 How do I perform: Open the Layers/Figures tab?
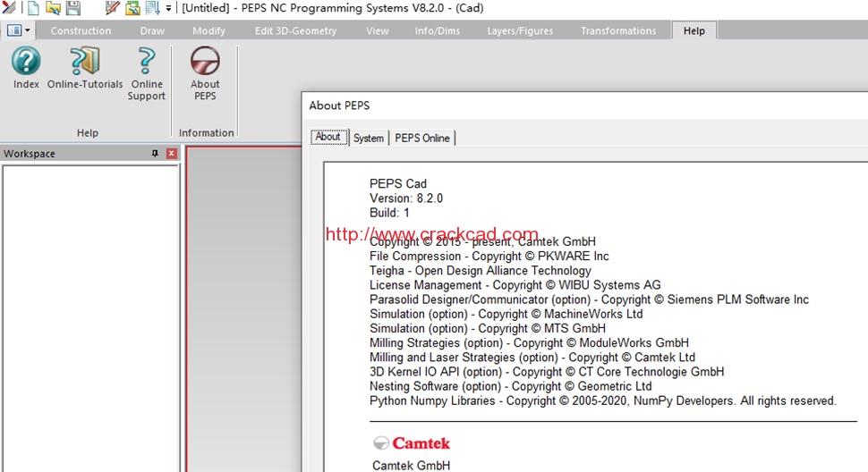(x=520, y=31)
